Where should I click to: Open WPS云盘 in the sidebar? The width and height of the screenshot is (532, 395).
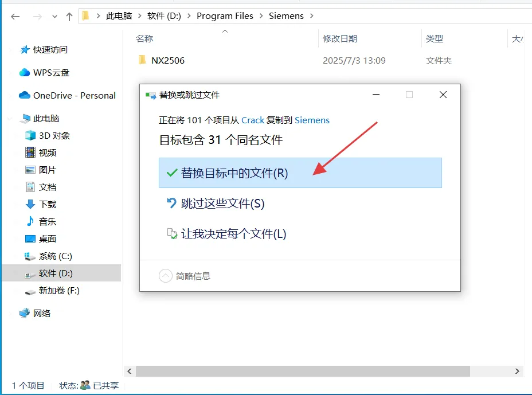pos(51,72)
